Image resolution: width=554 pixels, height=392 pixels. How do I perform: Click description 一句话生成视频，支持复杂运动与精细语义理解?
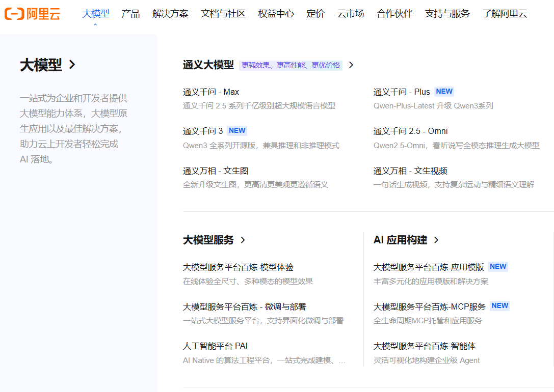[x=454, y=184]
